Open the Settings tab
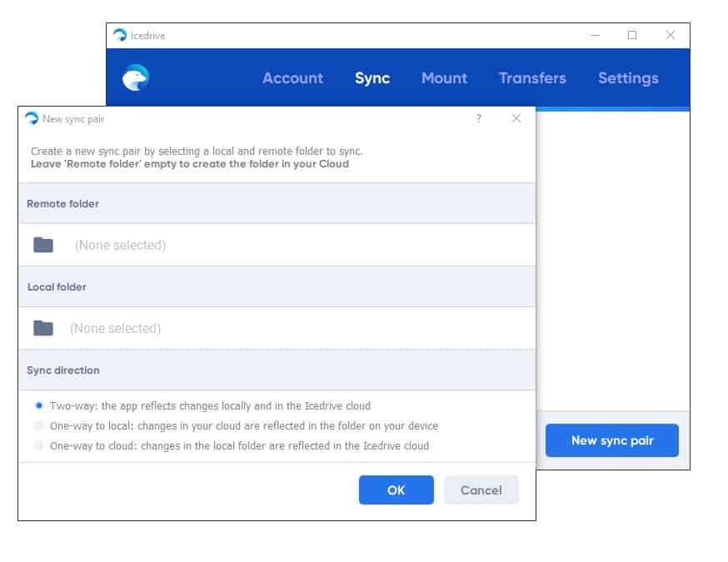 pyautogui.click(x=628, y=78)
